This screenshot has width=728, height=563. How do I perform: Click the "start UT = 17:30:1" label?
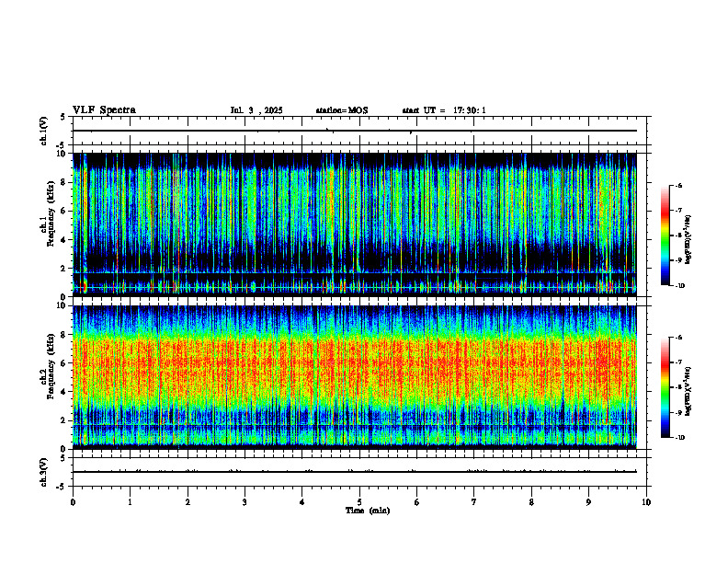pyautogui.click(x=444, y=110)
